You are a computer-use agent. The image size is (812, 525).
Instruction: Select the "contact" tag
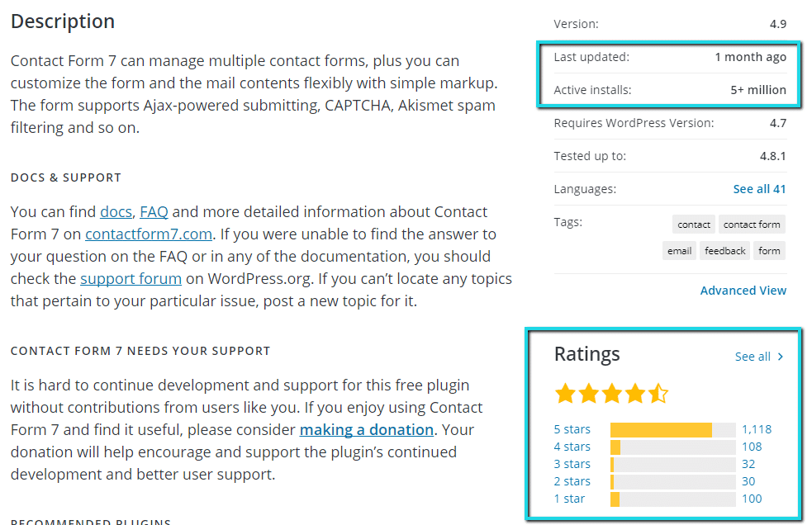point(693,224)
